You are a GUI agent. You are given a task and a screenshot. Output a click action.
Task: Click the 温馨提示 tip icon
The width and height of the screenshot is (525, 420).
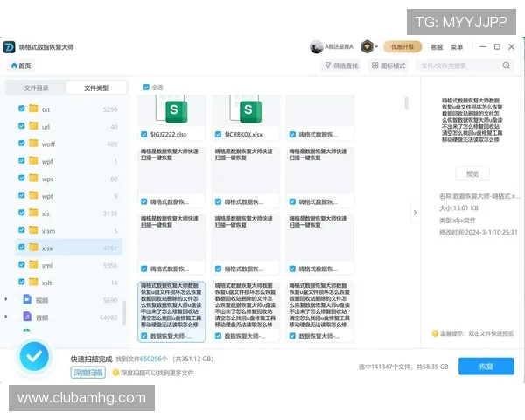coord(435,333)
